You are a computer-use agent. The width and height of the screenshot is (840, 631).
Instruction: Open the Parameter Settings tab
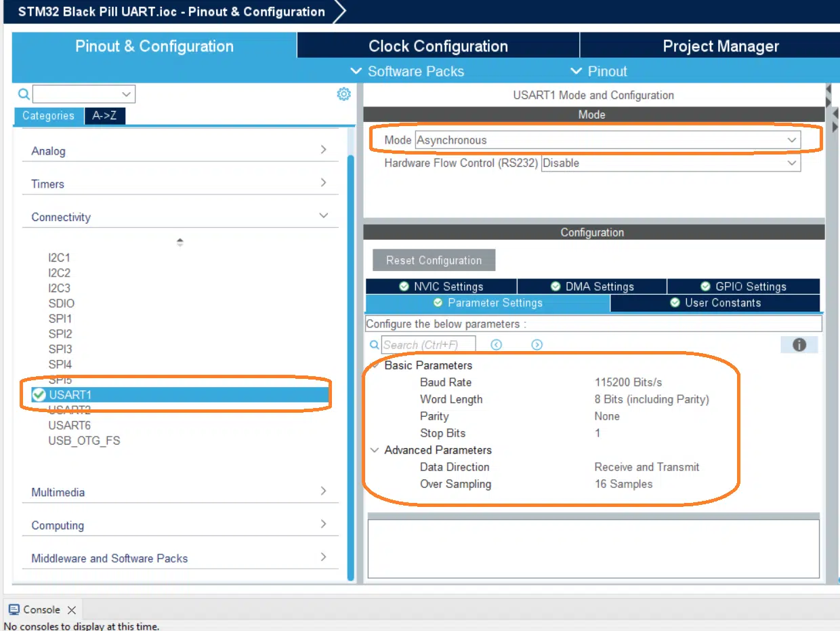click(x=488, y=303)
